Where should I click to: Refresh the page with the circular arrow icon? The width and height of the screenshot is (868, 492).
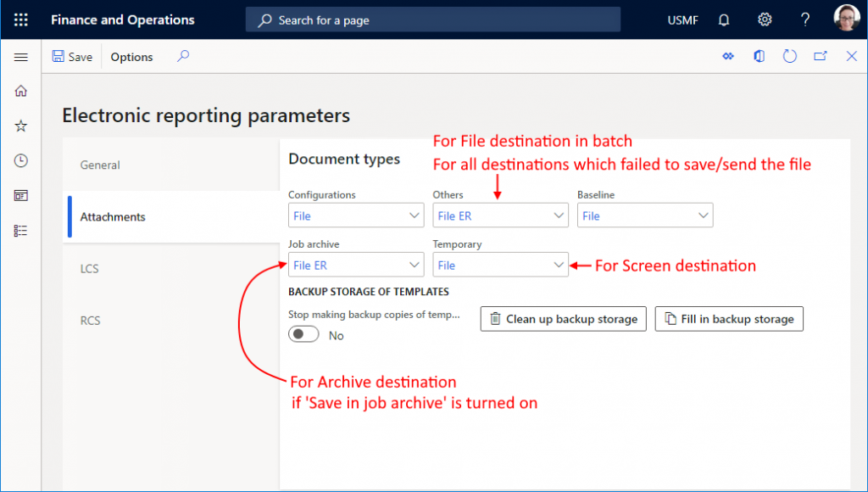(x=789, y=56)
